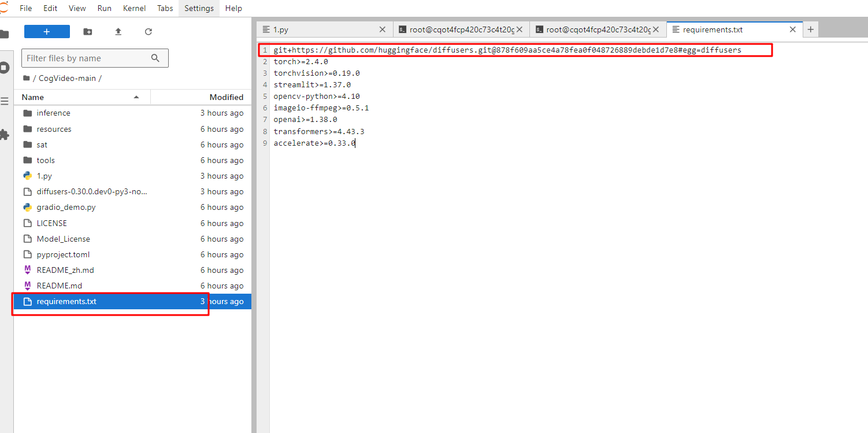The image size is (868, 433).
Task: Click the git+https diffusers line in editor
Action: tap(507, 50)
